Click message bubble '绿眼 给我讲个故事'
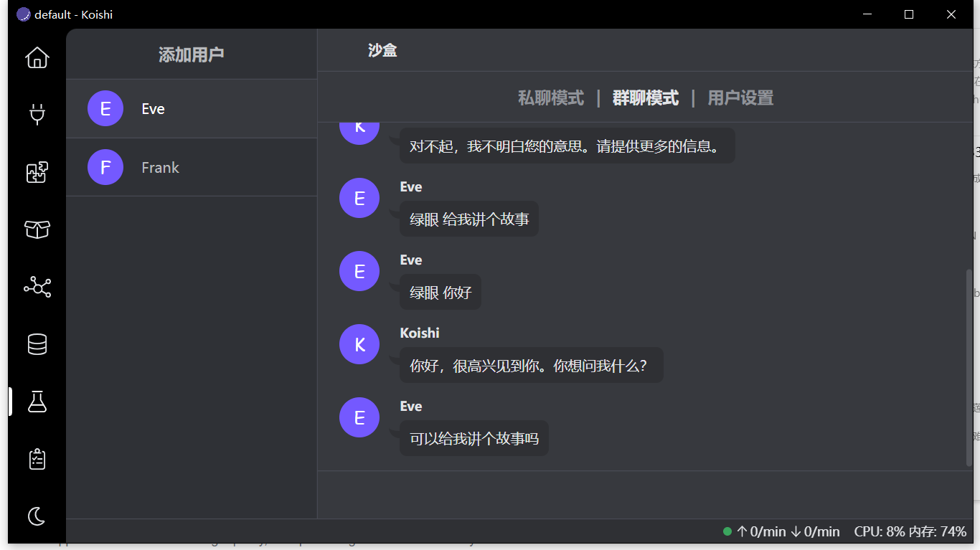980x550 pixels. [469, 219]
